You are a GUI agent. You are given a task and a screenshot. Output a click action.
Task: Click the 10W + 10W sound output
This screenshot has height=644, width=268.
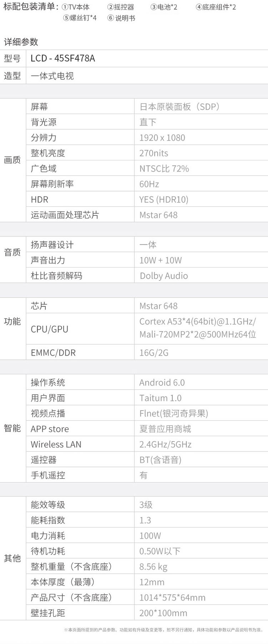click(160, 260)
